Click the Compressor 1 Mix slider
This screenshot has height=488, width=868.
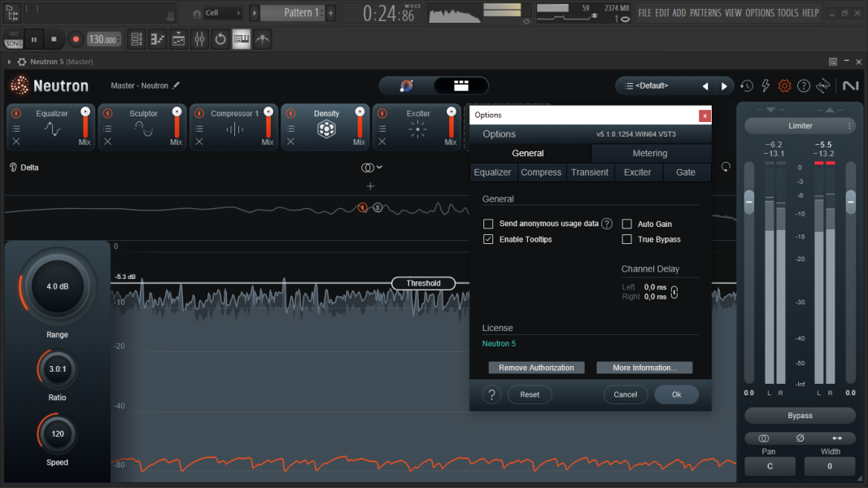(x=268, y=124)
